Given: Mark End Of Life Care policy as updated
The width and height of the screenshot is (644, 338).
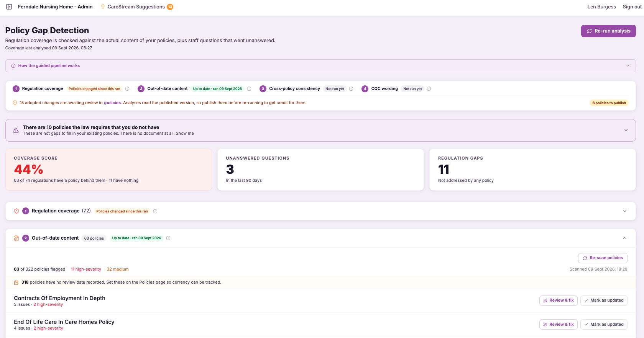Looking at the screenshot, I should click(604, 324).
